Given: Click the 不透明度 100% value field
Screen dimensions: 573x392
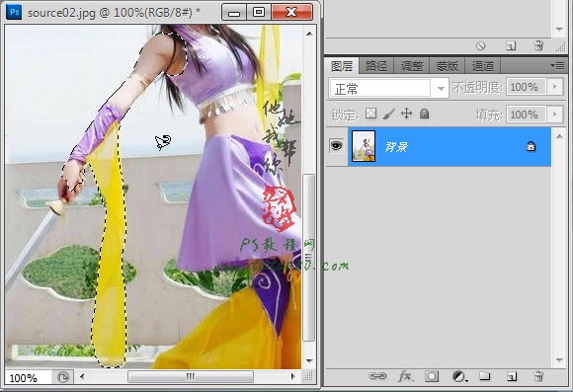Looking at the screenshot, I should (527, 87).
